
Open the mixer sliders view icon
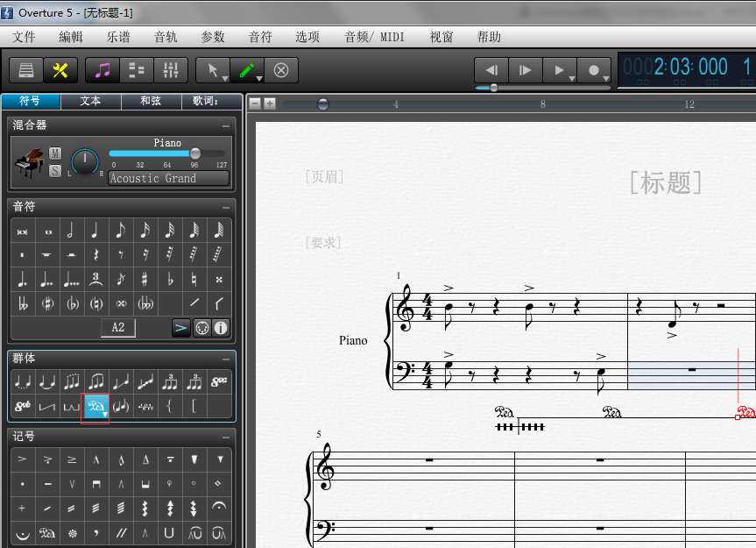pyautogui.click(x=170, y=70)
